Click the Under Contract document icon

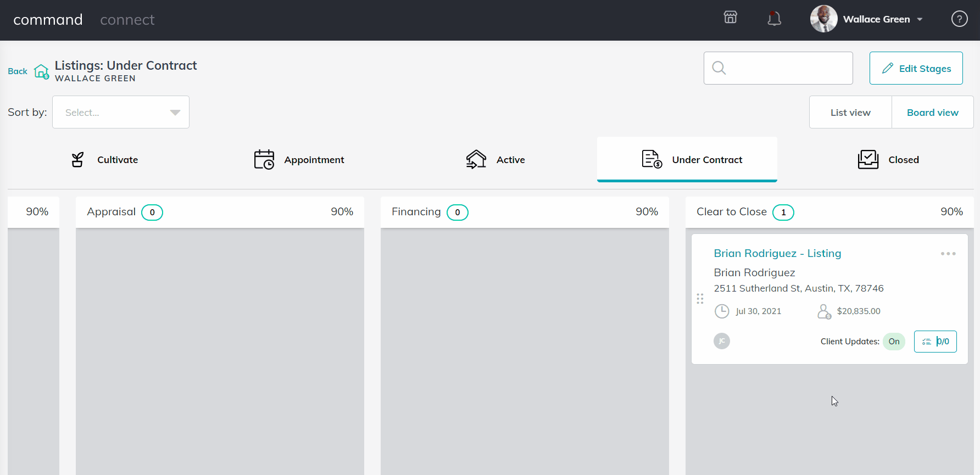click(x=652, y=159)
